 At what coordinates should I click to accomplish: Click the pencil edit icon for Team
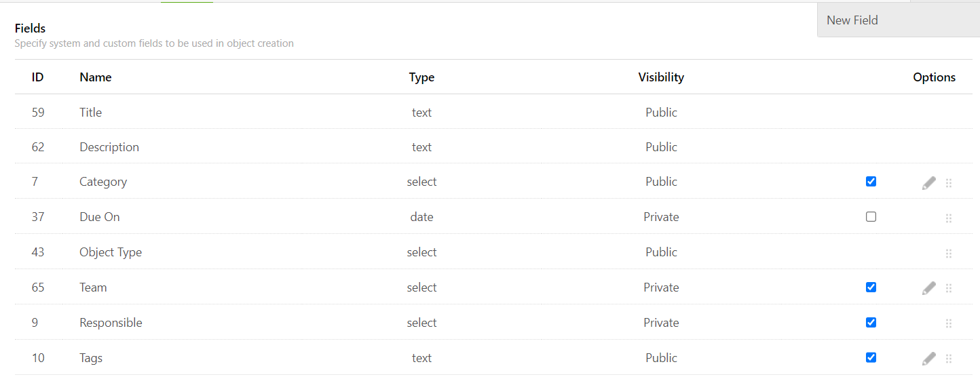(x=929, y=288)
